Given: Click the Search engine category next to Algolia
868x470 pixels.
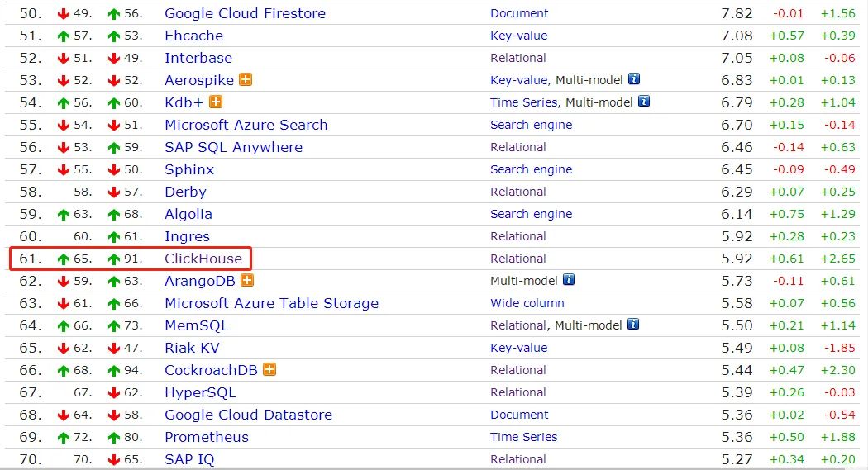Looking at the screenshot, I should point(531,214).
